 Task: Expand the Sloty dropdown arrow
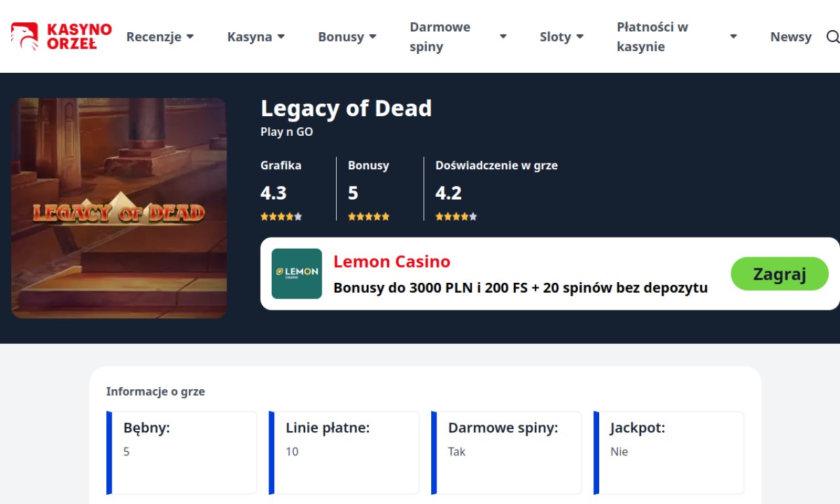(x=580, y=37)
